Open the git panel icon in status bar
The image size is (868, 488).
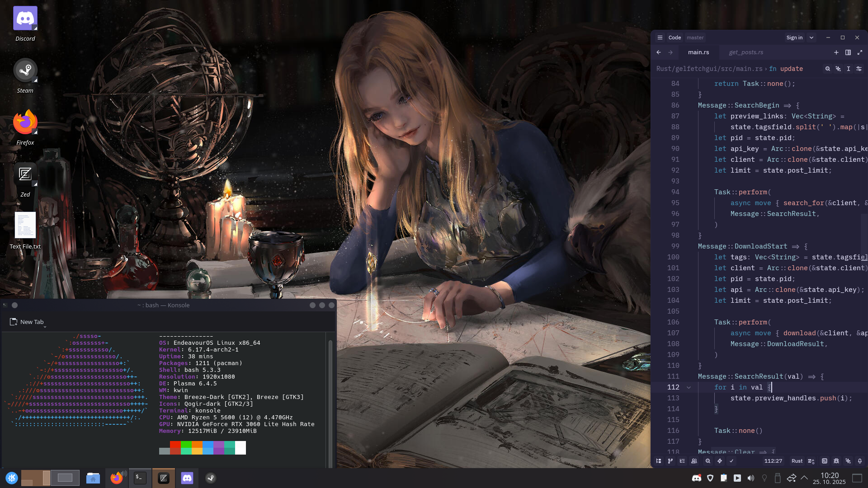(670, 461)
